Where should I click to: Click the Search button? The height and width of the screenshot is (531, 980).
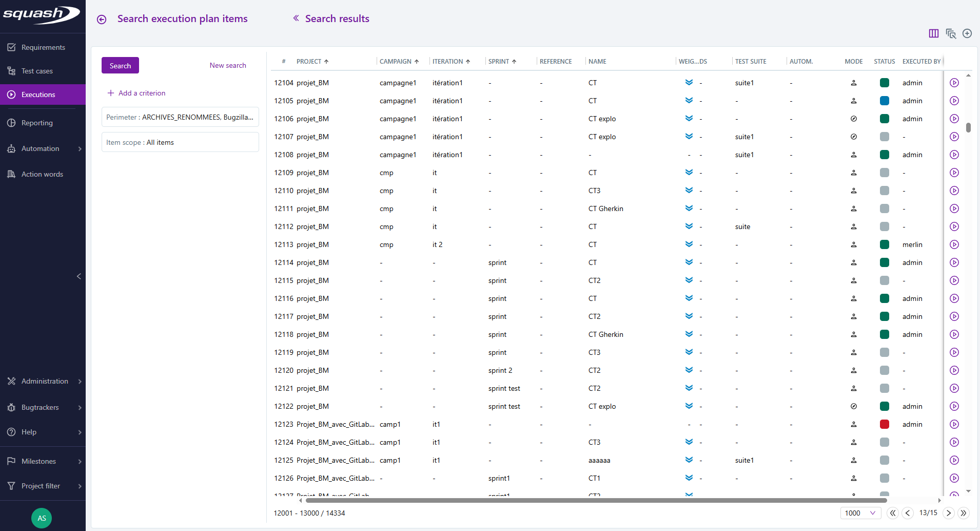[120, 65]
